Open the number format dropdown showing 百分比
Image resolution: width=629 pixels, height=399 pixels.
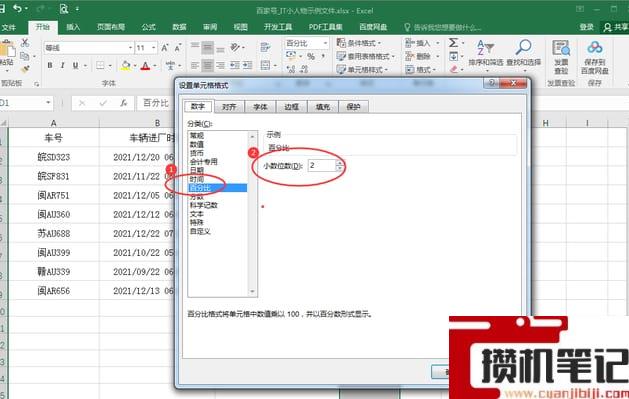coord(325,43)
